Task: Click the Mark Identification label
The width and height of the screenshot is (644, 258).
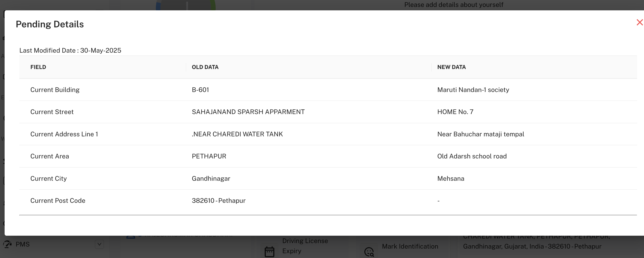Action: [410, 246]
